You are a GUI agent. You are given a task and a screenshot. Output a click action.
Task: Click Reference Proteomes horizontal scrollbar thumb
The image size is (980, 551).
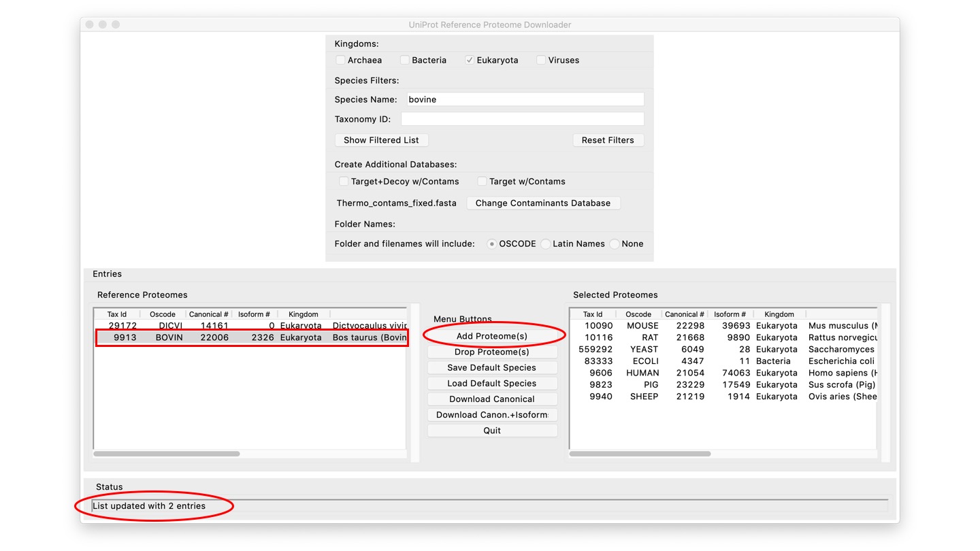167,454
